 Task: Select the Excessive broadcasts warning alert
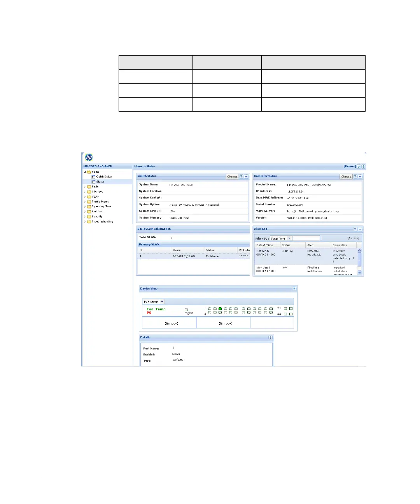pos(306,256)
